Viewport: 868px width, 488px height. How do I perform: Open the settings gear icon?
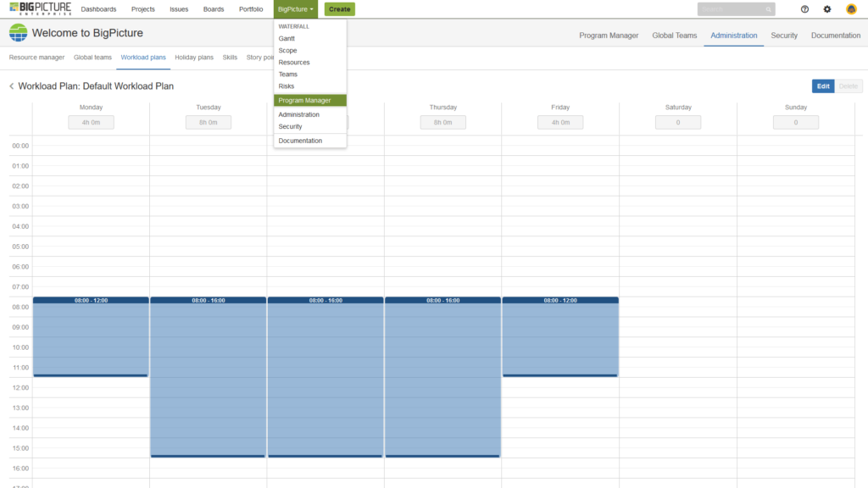(826, 8)
